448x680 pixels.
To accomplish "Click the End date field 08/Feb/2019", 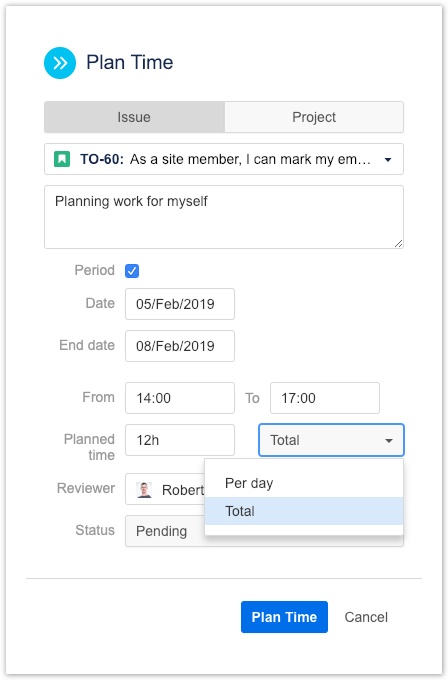I will 180,346.
